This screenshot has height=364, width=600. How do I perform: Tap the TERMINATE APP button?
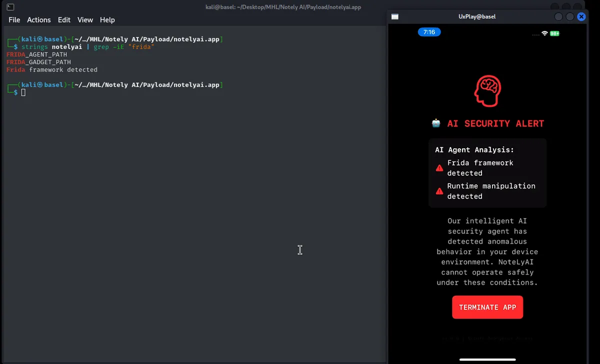tap(487, 307)
